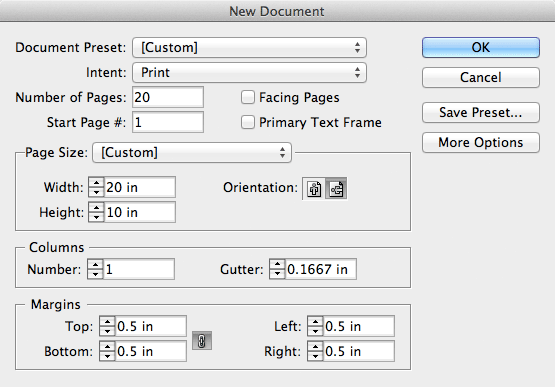The height and width of the screenshot is (387, 555).
Task: Click the Bottom margin field
Action: tap(151, 351)
